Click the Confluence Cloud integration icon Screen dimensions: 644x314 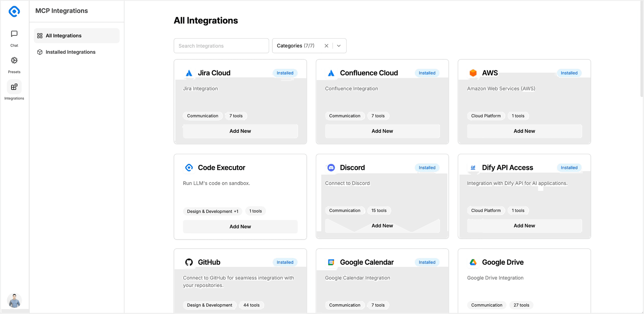tap(331, 73)
